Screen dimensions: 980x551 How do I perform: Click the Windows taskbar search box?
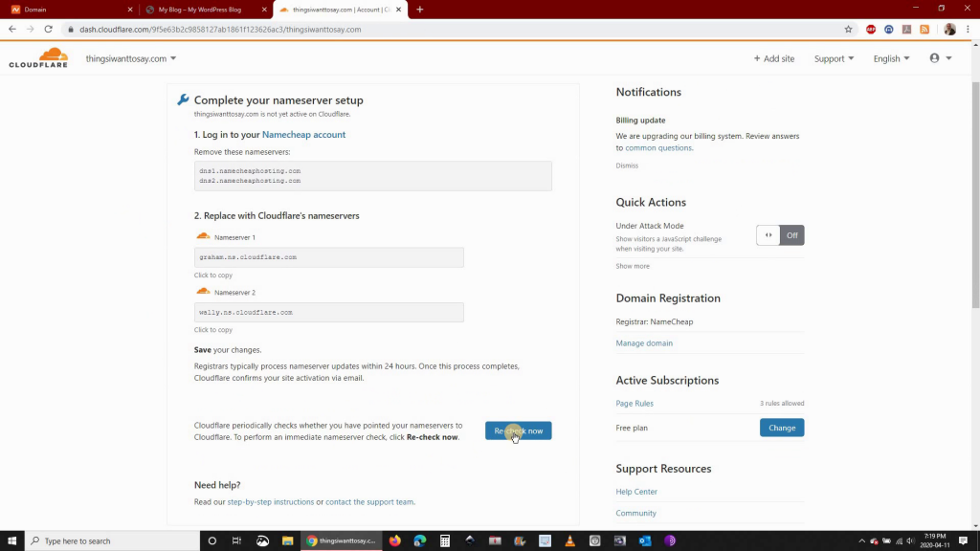tap(113, 541)
